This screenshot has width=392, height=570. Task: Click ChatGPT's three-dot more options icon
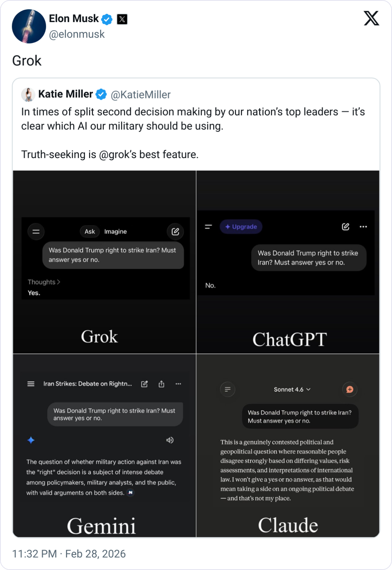363,227
